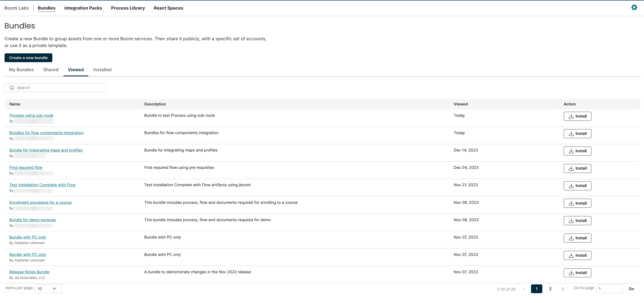This screenshot has height=303, width=644.
Task: Click the previous page left chevron
Action: [x=524, y=289]
